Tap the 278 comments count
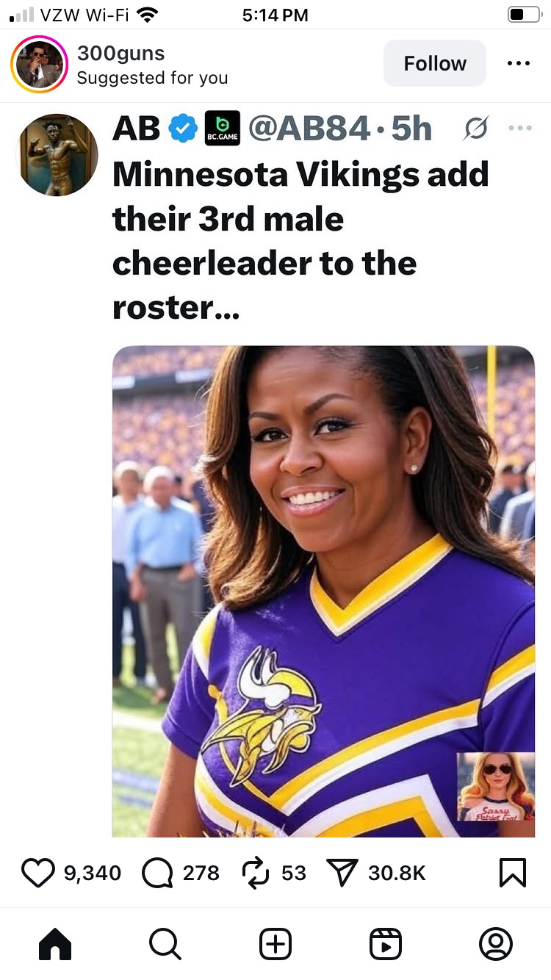 click(201, 873)
